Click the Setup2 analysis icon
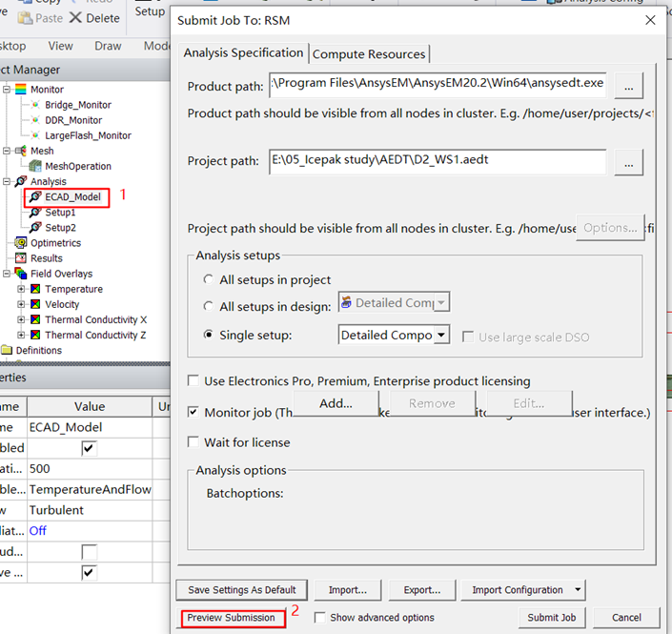The width and height of the screenshot is (672, 634). click(35, 228)
